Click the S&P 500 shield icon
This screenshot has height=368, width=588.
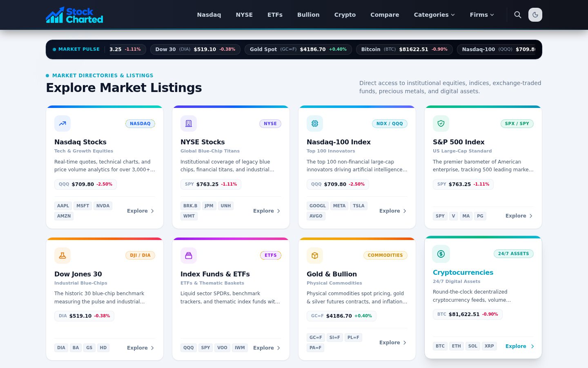click(441, 123)
